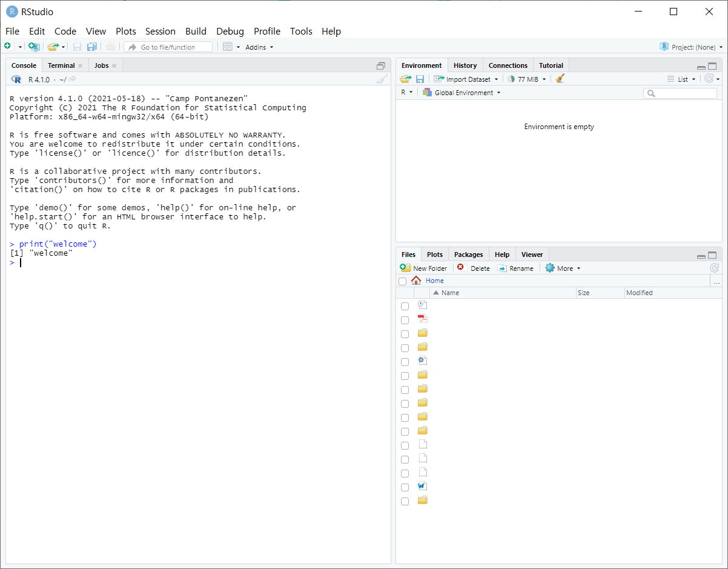
Task: Switch to the Plots tab
Action: pos(435,255)
